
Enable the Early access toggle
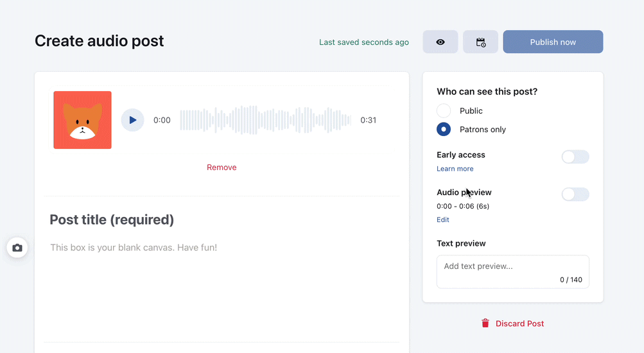pyautogui.click(x=575, y=157)
